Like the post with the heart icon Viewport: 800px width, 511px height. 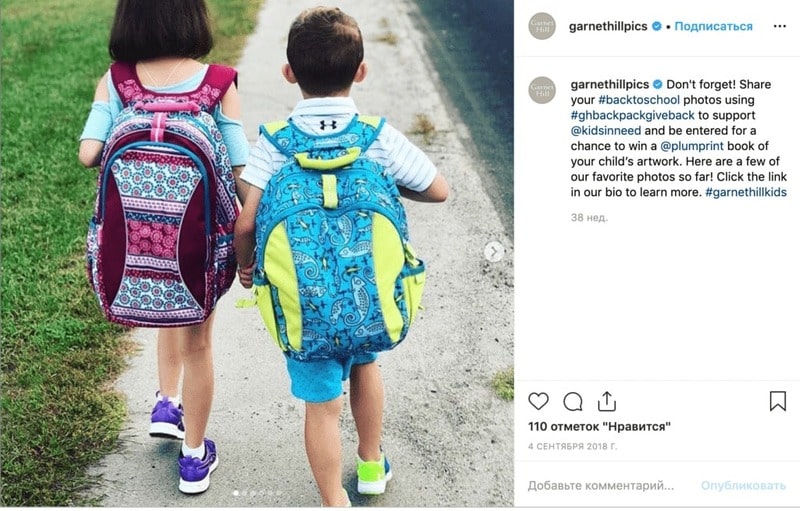point(538,401)
